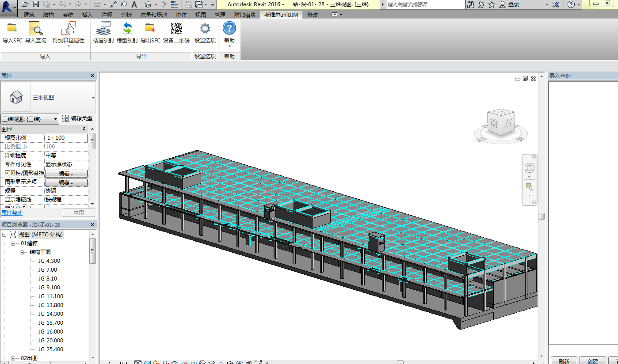The width and height of the screenshot is (618, 364).
Task: Open the 导入查询 import query tool
Action: [35, 29]
